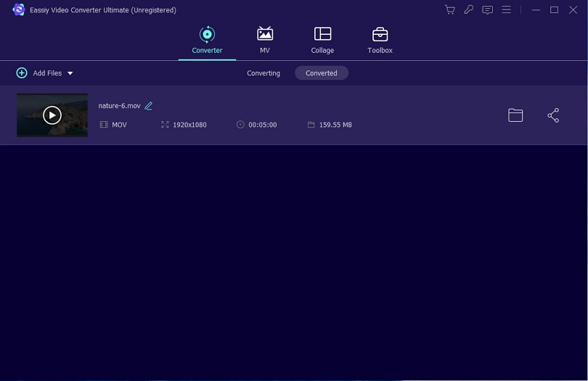Click the MOV format label

point(119,125)
